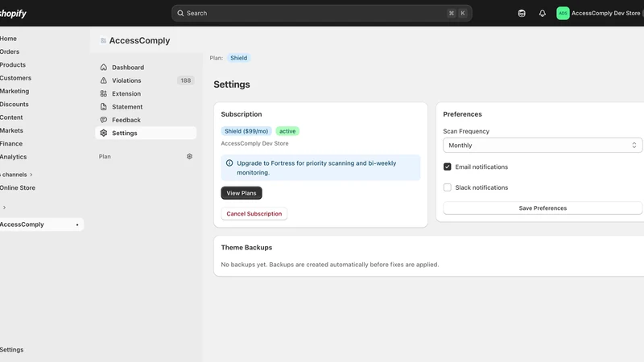Image resolution: width=644 pixels, height=362 pixels.
Task: Click the Shopify logo
Action: (x=13, y=14)
